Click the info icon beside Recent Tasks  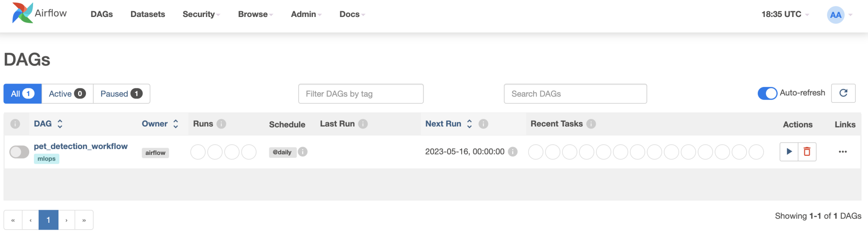coord(591,124)
